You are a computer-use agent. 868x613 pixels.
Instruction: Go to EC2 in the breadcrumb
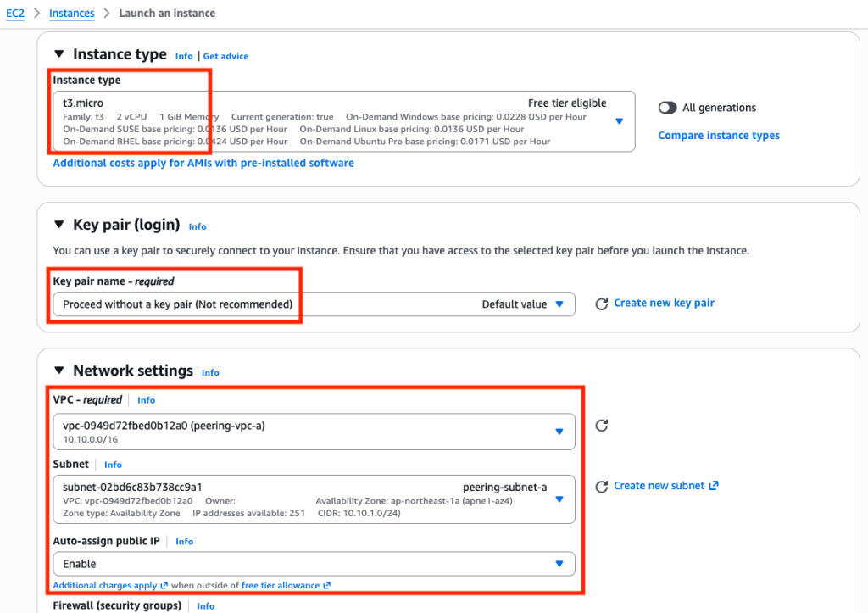point(15,14)
